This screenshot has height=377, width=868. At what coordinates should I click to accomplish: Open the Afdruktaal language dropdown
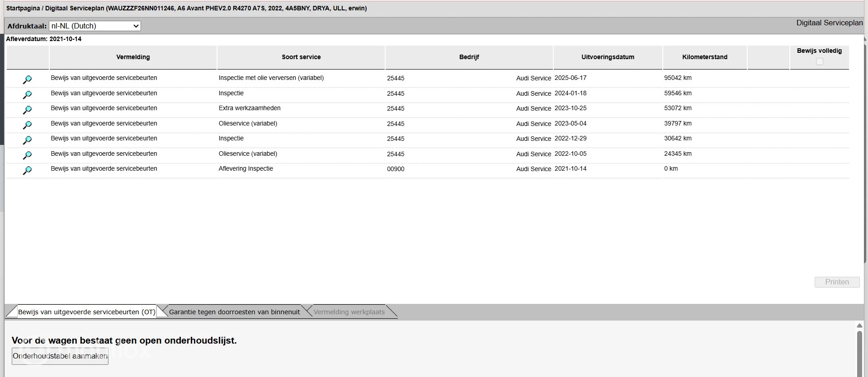click(x=95, y=26)
